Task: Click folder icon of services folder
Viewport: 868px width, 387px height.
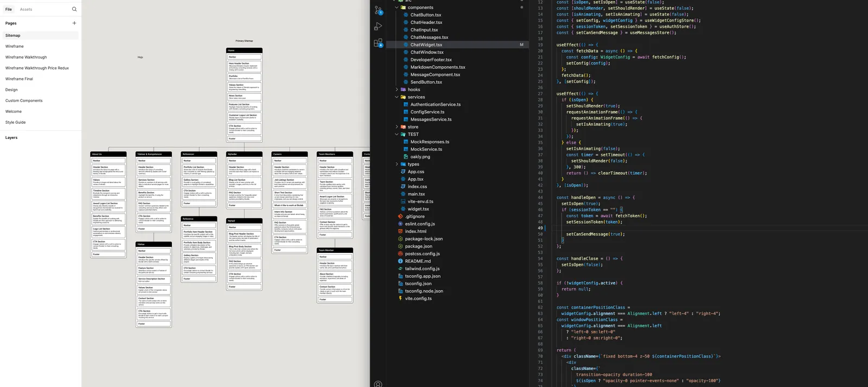Action: point(403,97)
